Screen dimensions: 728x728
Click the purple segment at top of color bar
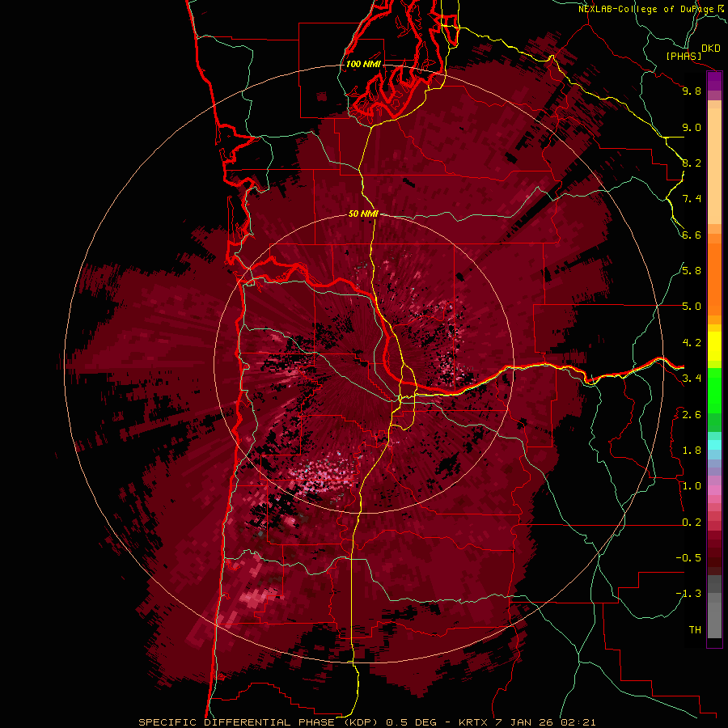pos(714,82)
